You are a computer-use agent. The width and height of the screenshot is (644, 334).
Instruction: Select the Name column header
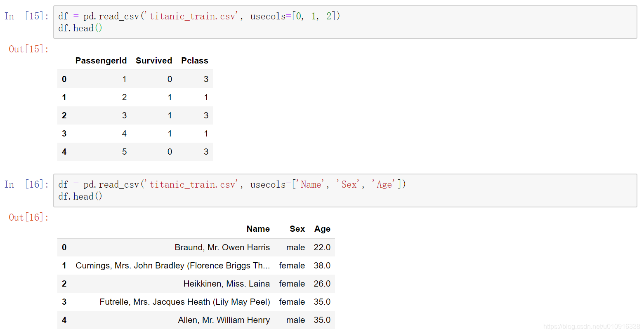(x=258, y=229)
